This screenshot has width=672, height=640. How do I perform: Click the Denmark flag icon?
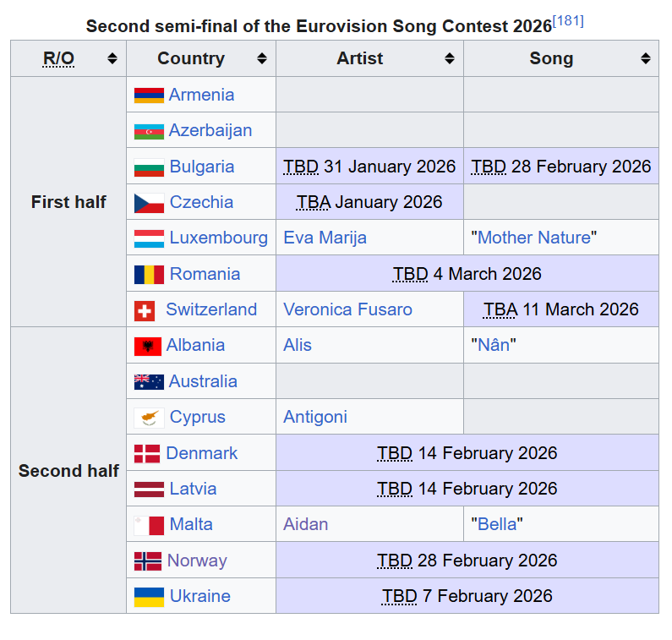(x=147, y=453)
